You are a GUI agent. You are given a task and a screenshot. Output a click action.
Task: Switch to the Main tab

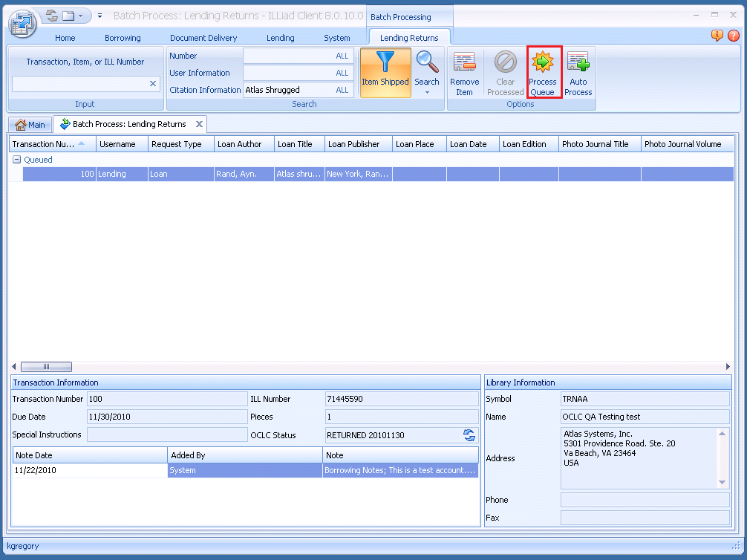click(30, 125)
